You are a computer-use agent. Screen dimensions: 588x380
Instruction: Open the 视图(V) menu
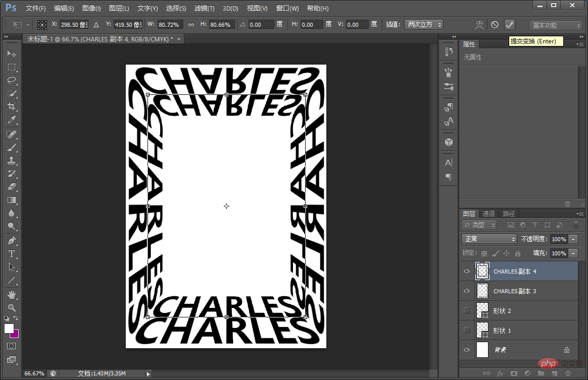(x=257, y=8)
